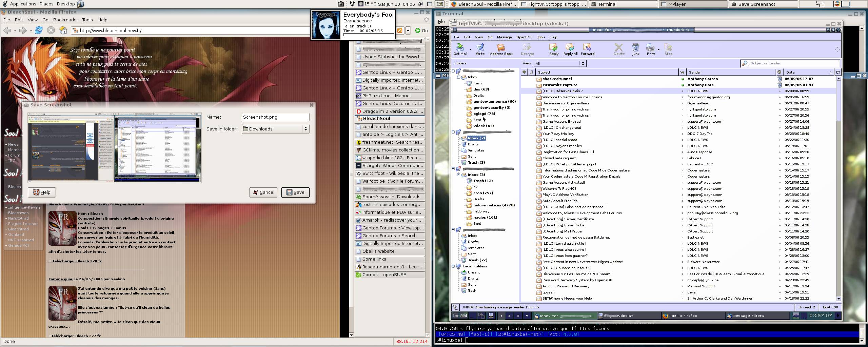Viewport: 868px width, 347px height.
Task: Click the screenshot camera icon in top panel
Action: 341,4
